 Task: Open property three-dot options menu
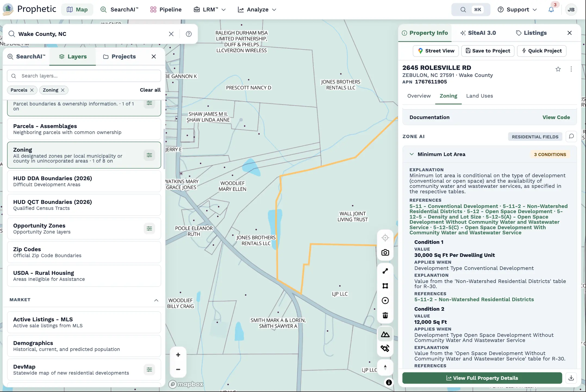click(x=571, y=69)
